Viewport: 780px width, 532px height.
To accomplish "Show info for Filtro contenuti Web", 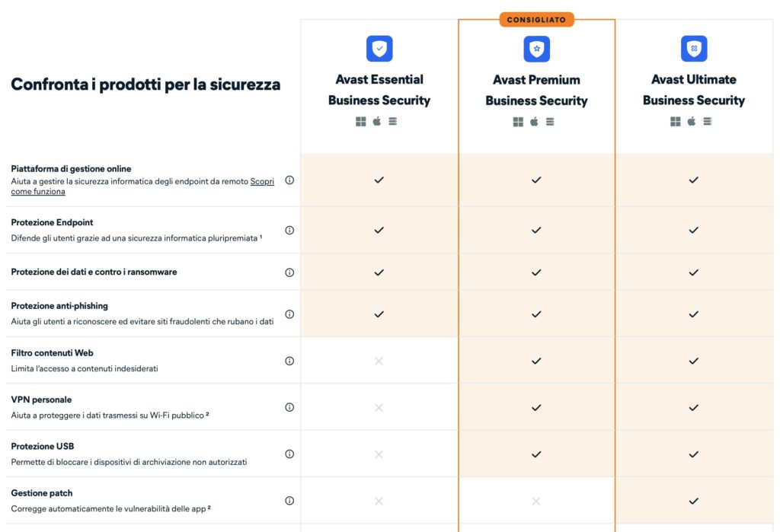I will pyautogui.click(x=289, y=361).
